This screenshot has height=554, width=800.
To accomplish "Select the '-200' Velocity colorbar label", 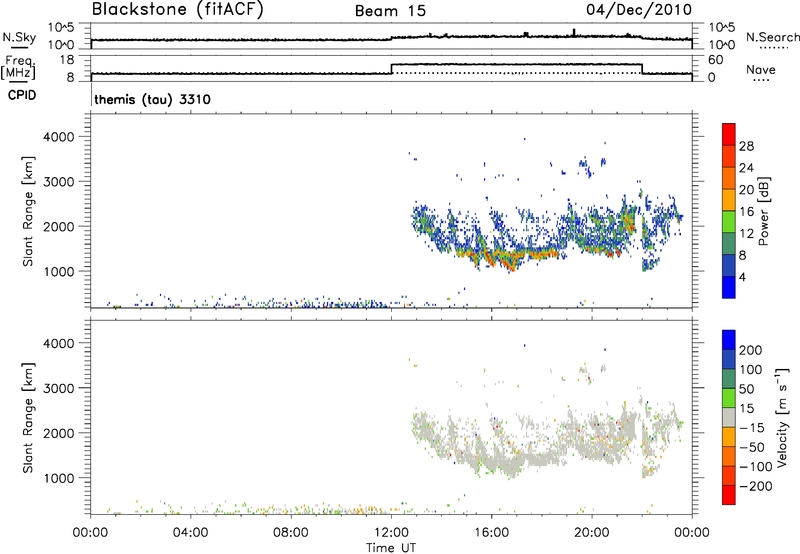I will coord(756,486).
